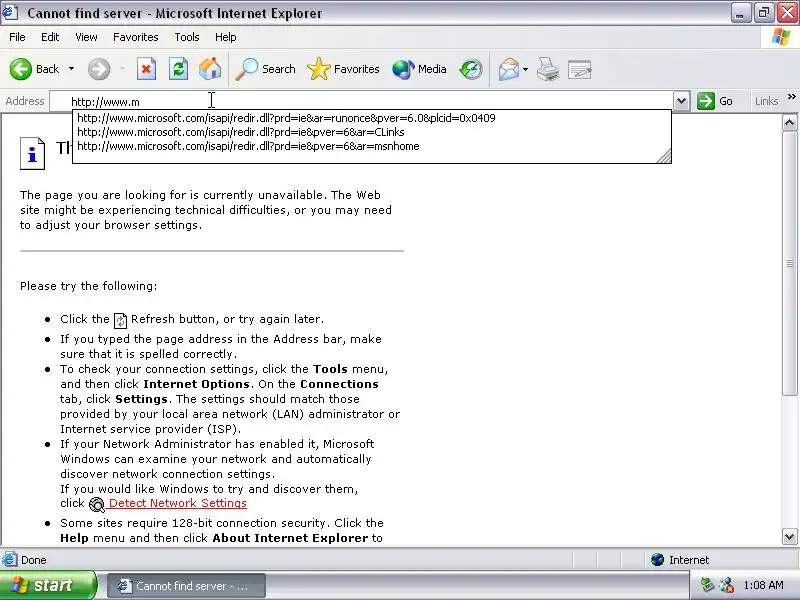800x600 pixels.
Task: Click the IE icon in title bar
Action: 11,12
